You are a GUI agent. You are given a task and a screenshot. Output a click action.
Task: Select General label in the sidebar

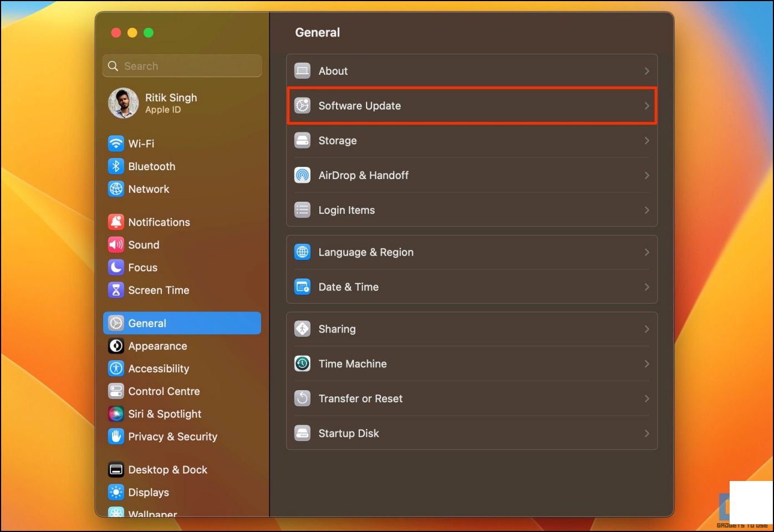[147, 323]
